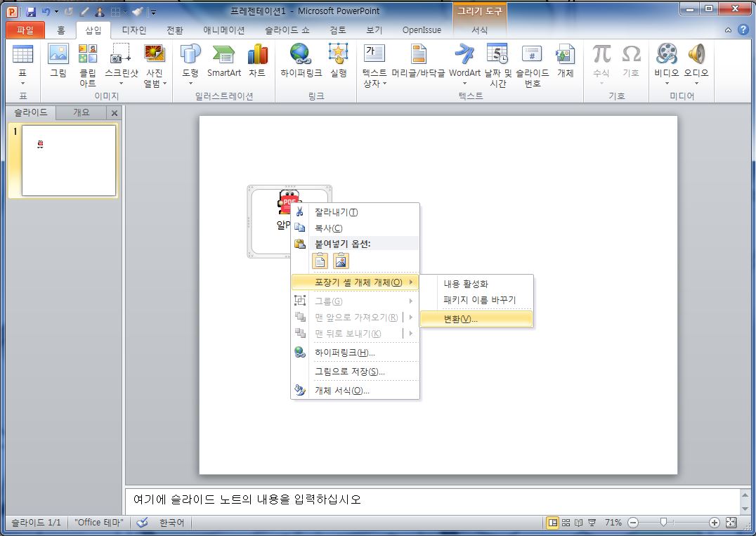Image resolution: width=756 pixels, height=536 pixels.
Task: Choose 복사 copy in context menu
Action: (356, 228)
